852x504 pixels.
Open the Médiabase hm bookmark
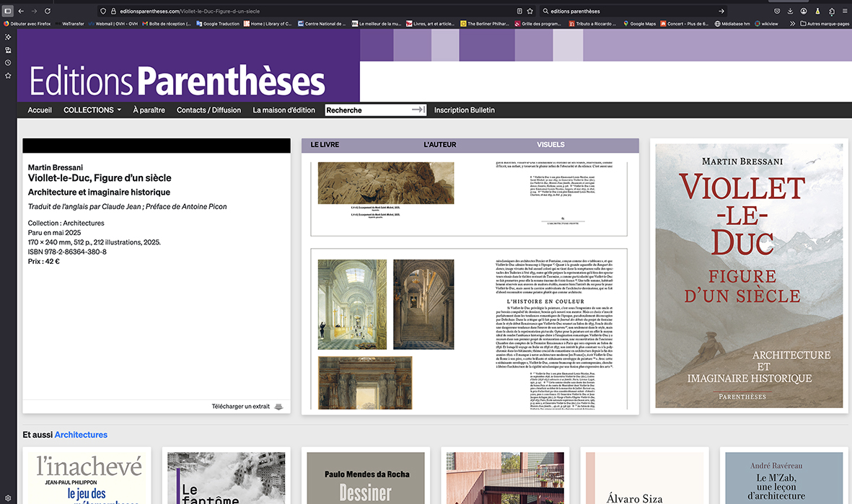(x=732, y=24)
